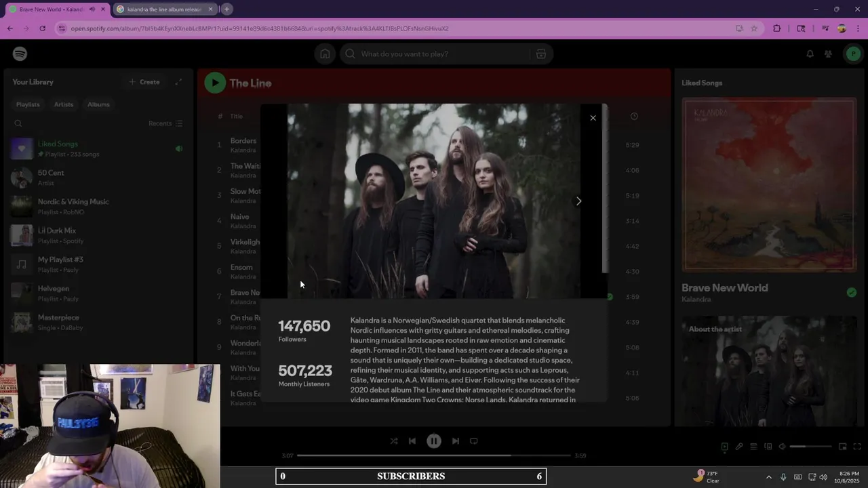Search within Your Library
Image resolution: width=868 pixels, height=488 pixels.
point(18,123)
